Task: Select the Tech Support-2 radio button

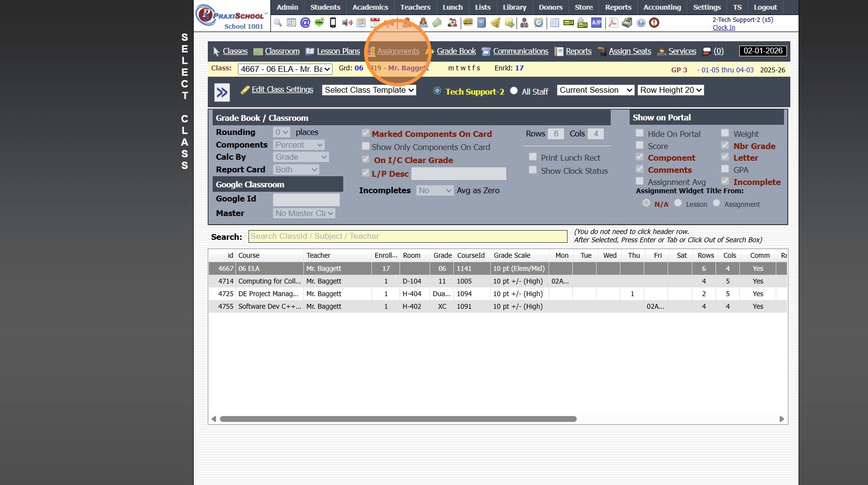Action: [437, 91]
